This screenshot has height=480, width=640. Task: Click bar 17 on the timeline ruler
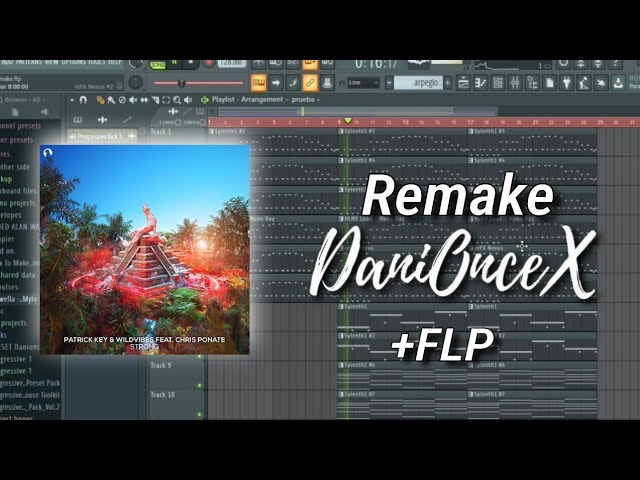click(470, 122)
